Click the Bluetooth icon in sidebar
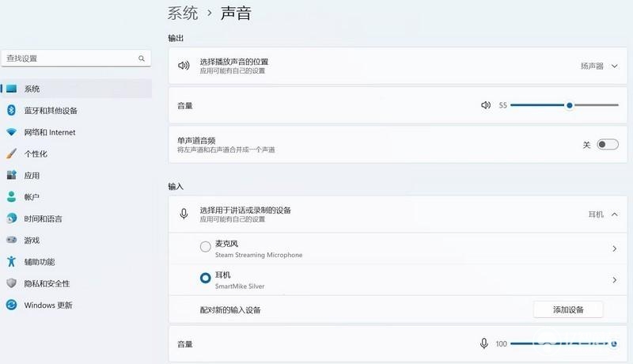Screen dimensions: 633x364 (11, 110)
